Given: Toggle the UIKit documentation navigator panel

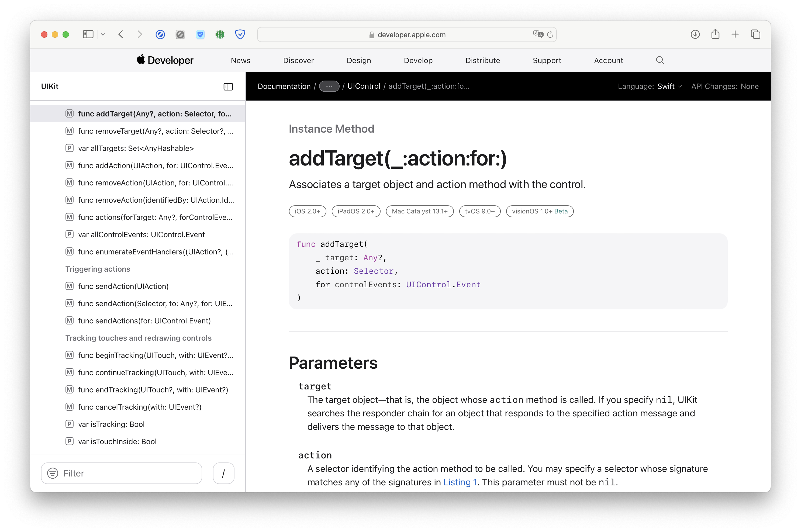Looking at the screenshot, I should [x=228, y=87].
